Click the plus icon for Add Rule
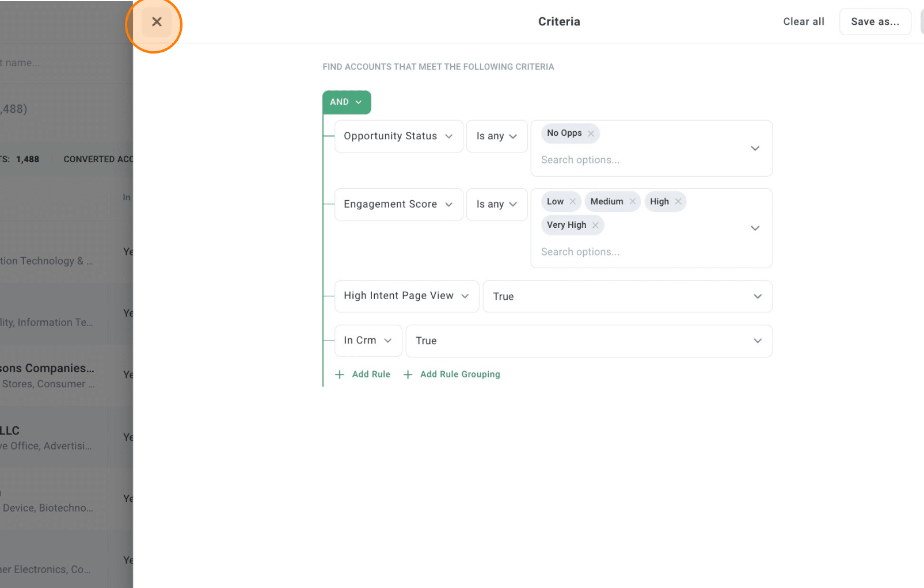The image size is (924, 588). tap(340, 375)
